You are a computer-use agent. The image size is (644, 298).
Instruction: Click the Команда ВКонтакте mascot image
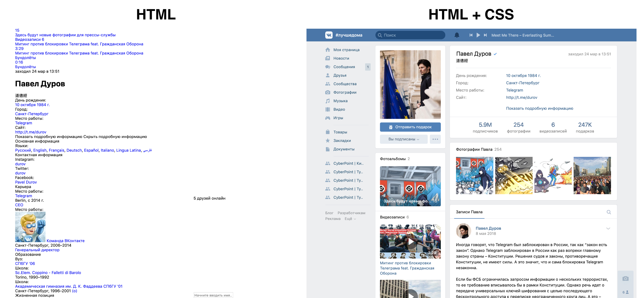(30, 227)
